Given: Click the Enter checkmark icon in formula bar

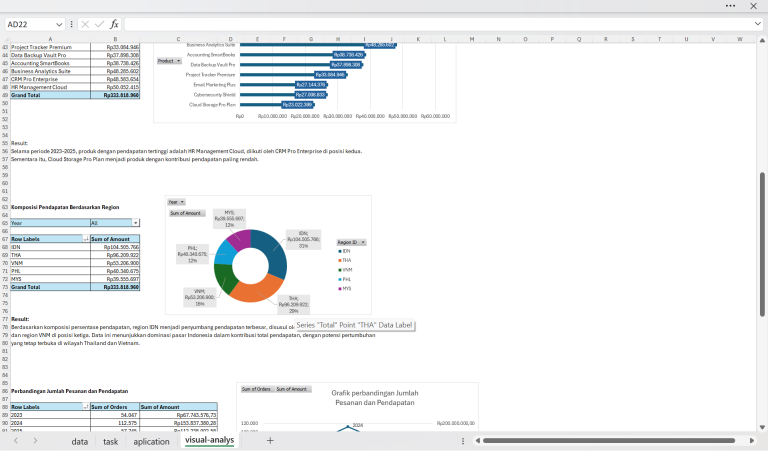Looking at the screenshot, I should 98,23.
